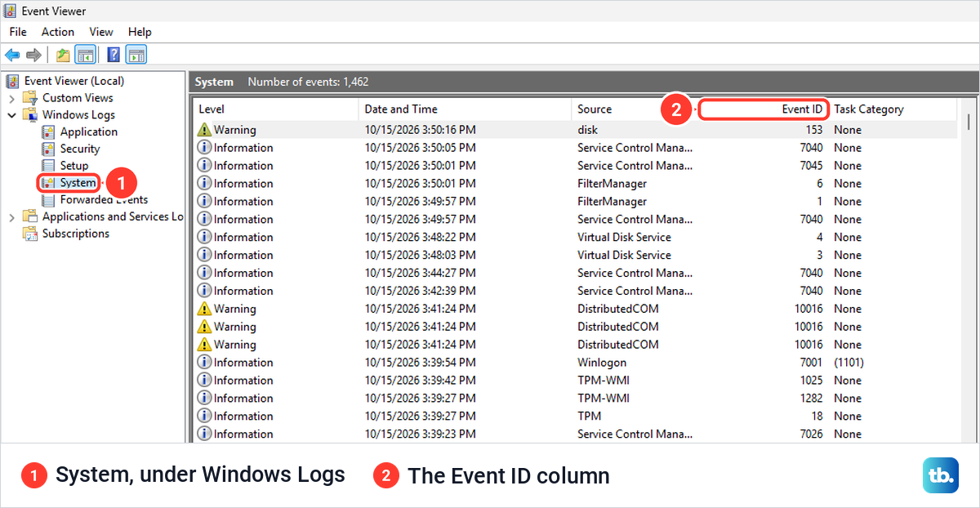The image size is (980, 508).
Task: Click the information icon on the Winlogon row
Action: (204, 363)
